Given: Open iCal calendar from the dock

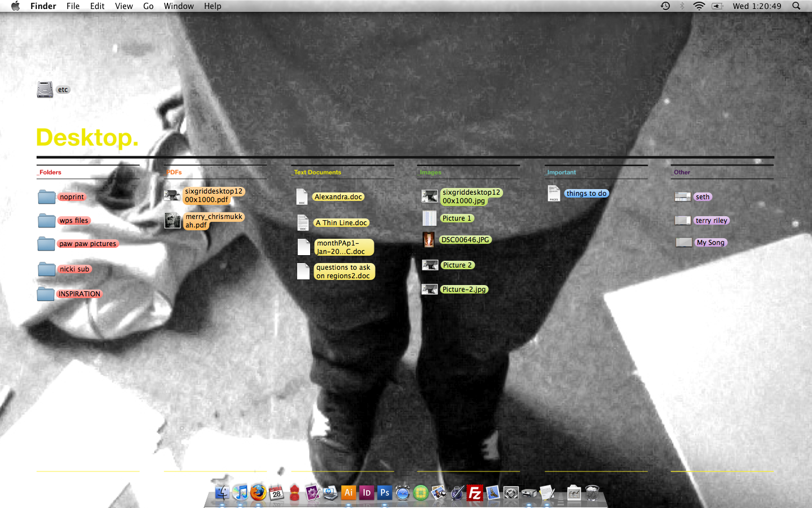Looking at the screenshot, I should pyautogui.click(x=276, y=493).
